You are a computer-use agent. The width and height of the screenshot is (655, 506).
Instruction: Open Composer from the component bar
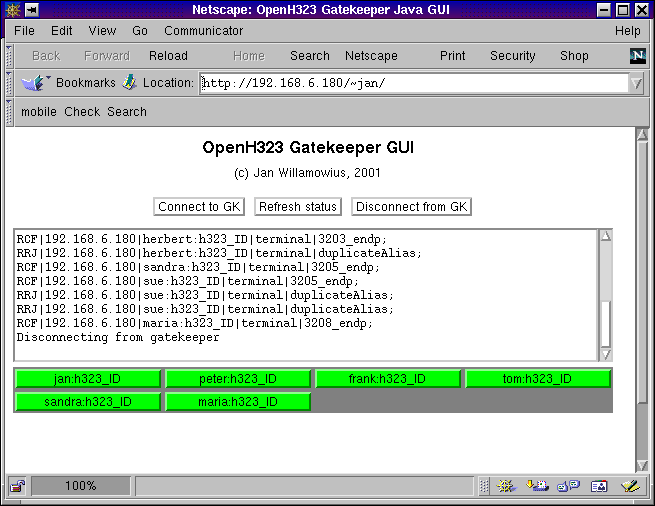tap(630, 486)
